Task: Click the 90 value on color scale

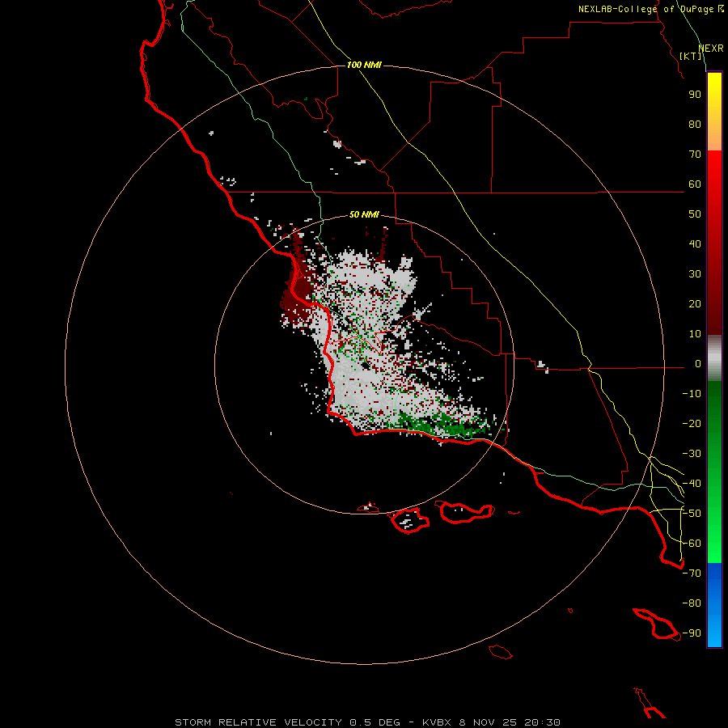Action: point(695,95)
